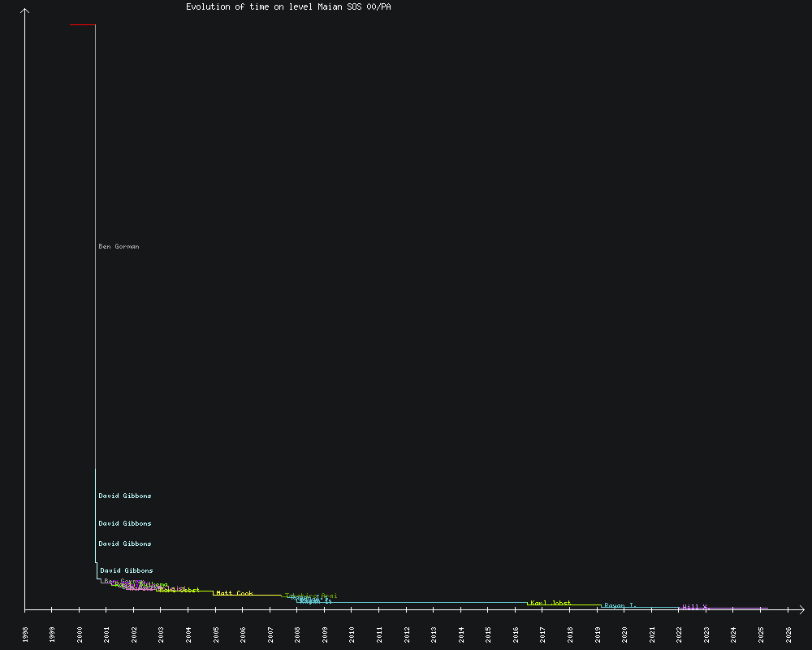Click the y-axis upward arrowhead
Screen dimensions: 812x650
(25, 11)
